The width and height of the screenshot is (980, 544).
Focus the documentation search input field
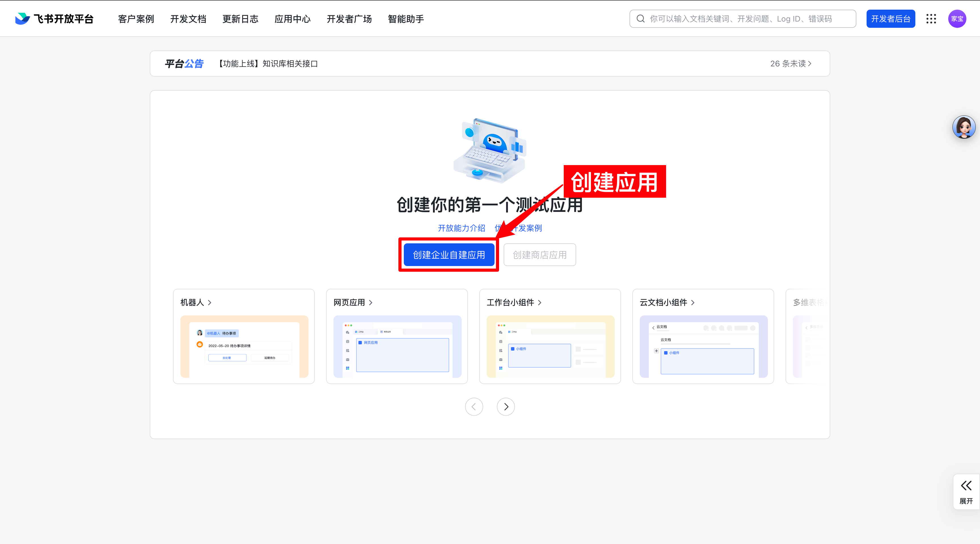click(743, 19)
